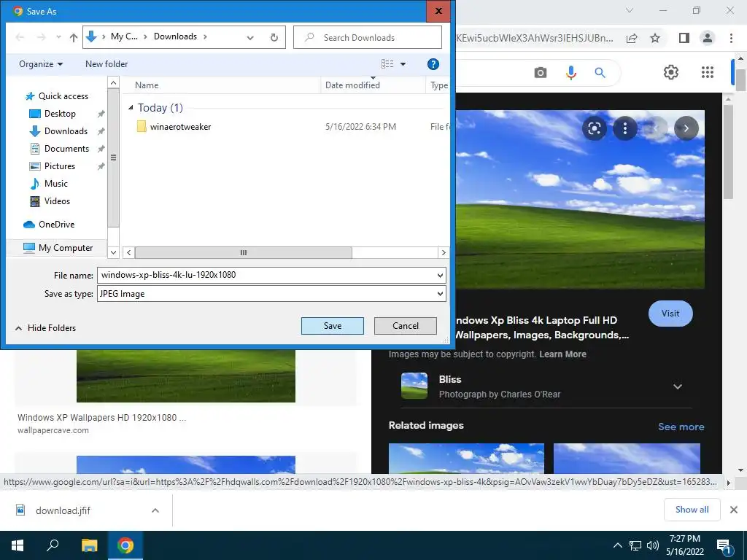Expand the address path history dropdown
The width and height of the screenshot is (747, 560).
pyautogui.click(x=250, y=38)
